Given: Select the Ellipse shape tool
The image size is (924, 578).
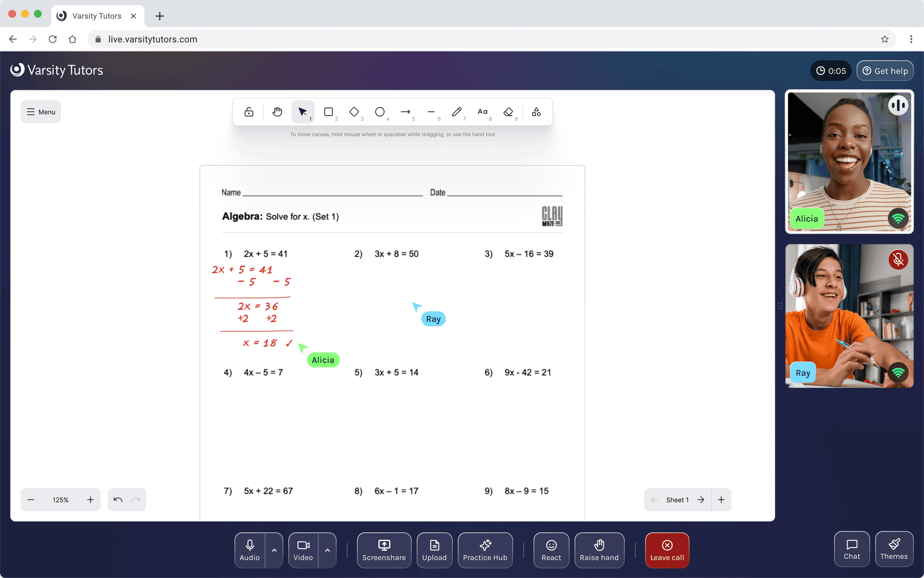Looking at the screenshot, I should (x=380, y=112).
